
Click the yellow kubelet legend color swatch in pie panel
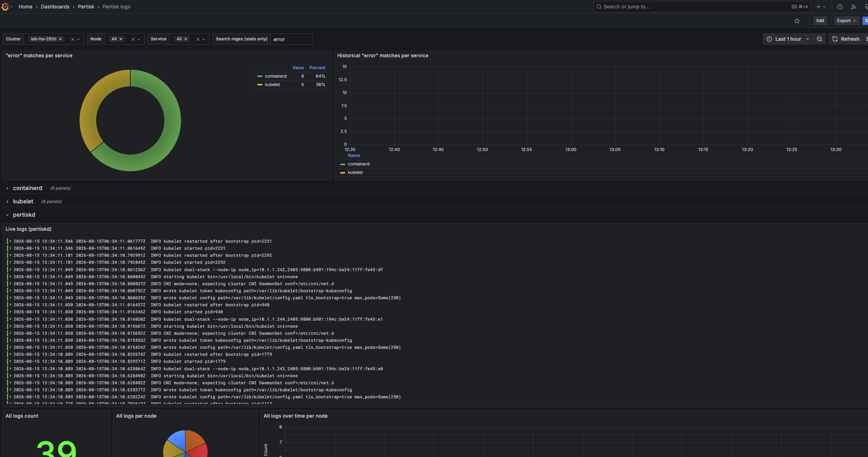(260, 85)
